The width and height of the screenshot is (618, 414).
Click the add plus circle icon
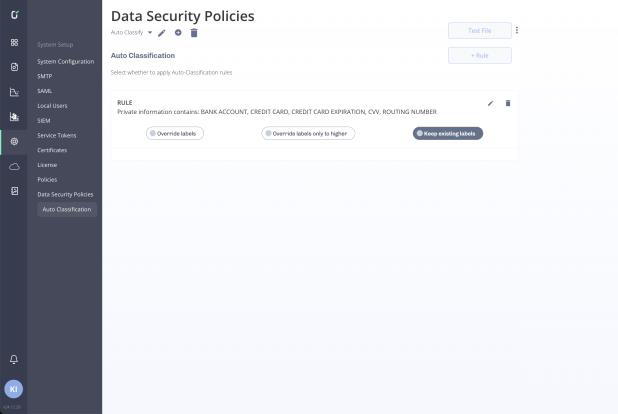coord(178,33)
